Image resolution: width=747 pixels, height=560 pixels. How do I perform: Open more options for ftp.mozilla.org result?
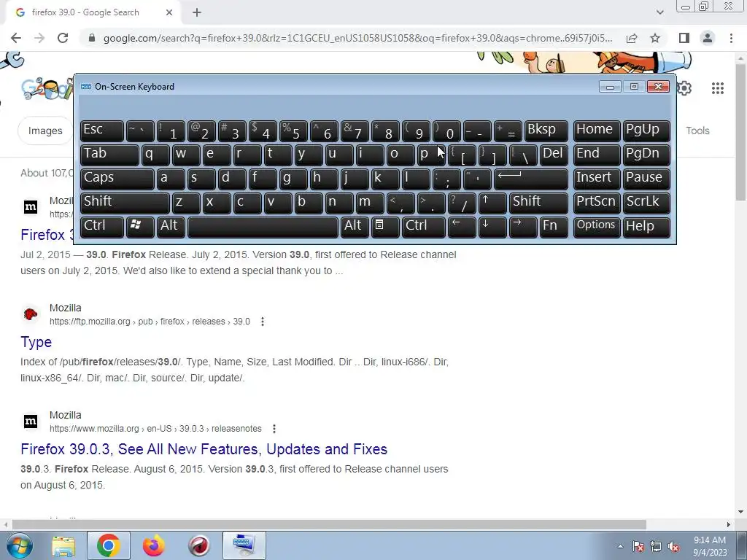[x=263, y=322]
